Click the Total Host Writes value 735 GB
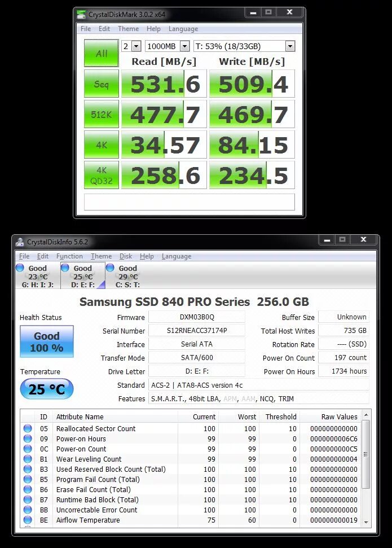This screenshot has height=548, width=392. click(344, 331)
